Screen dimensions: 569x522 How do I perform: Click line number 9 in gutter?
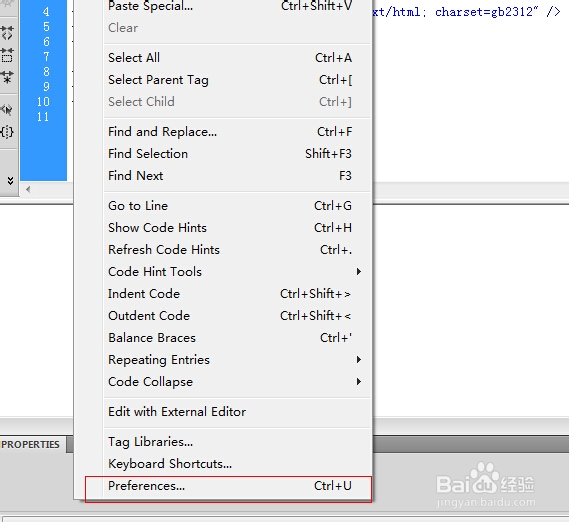46,86
